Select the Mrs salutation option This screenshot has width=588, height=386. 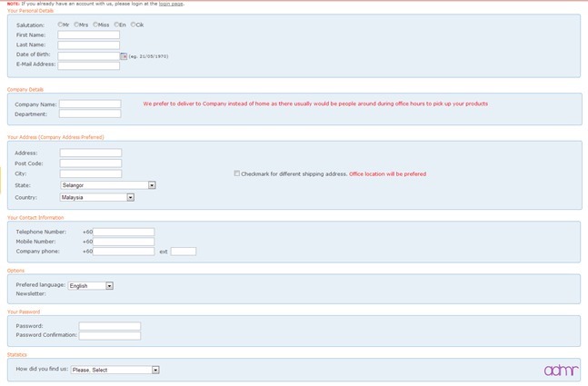(76, 25)
